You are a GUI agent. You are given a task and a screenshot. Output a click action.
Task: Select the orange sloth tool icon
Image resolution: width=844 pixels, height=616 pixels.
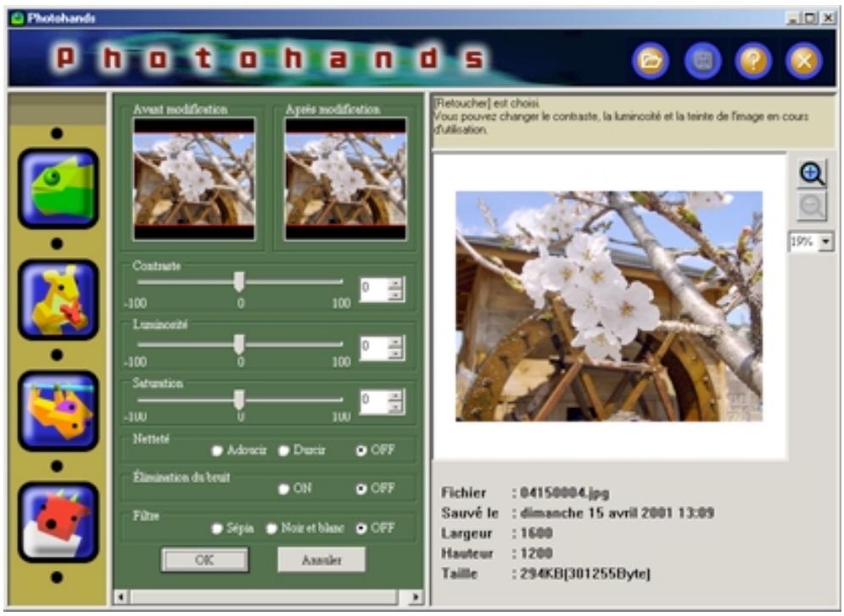coord(59,411)
